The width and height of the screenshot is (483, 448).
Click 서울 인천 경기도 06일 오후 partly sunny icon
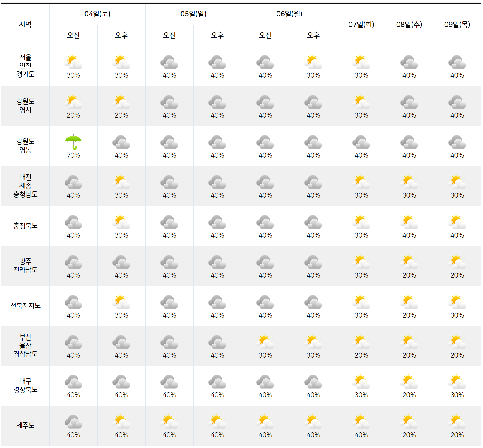pos(313,62)
